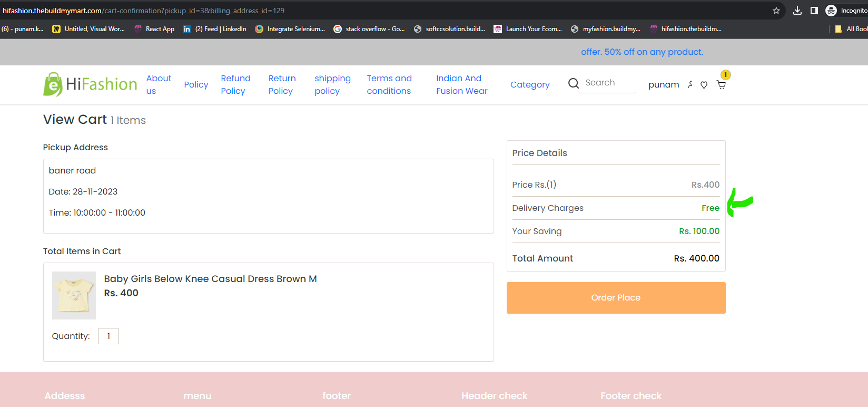Click the Total Items in Cart label
The image size is (868, 407).
(x=82, y=251)
